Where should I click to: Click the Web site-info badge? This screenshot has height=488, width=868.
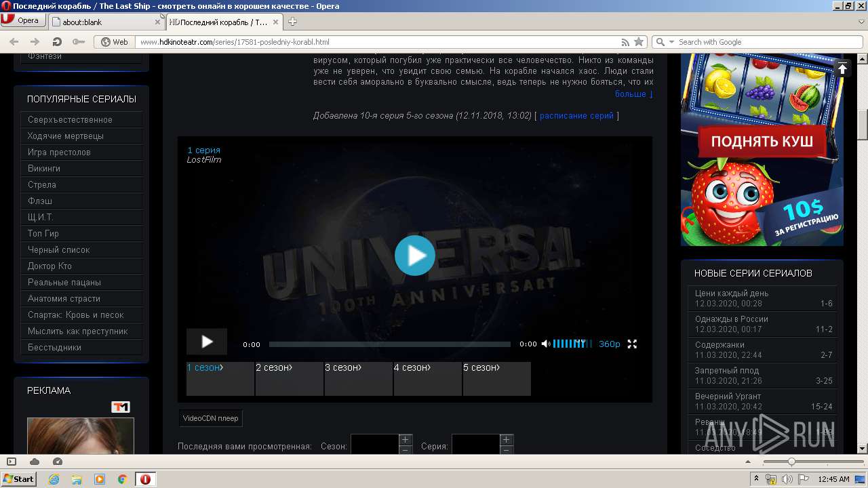pos(115,42)
